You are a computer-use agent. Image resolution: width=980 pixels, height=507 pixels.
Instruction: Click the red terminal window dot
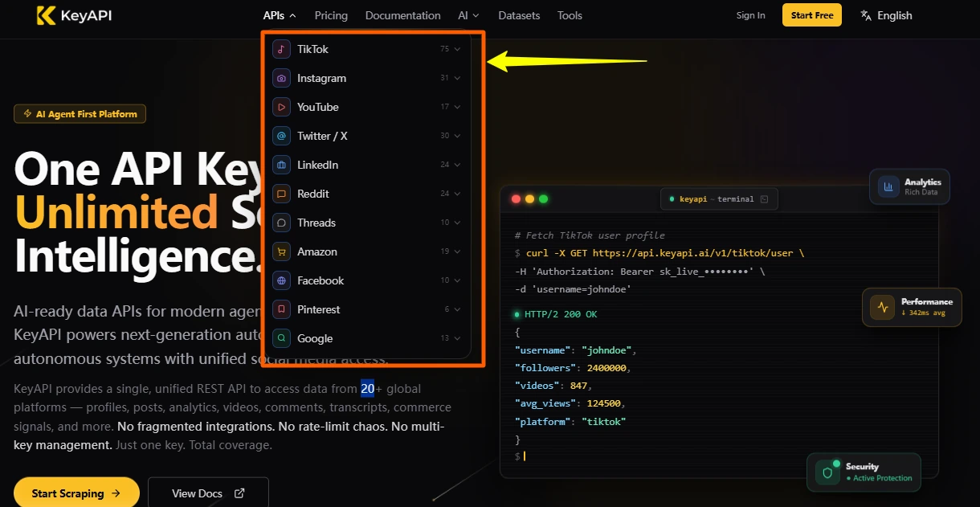[516, 198]
